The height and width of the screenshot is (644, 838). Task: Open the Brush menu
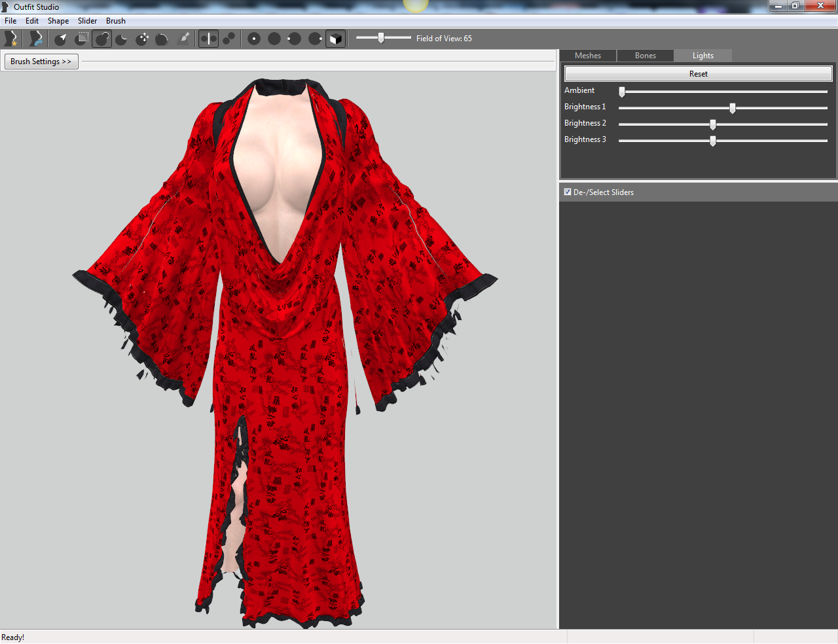116,21
